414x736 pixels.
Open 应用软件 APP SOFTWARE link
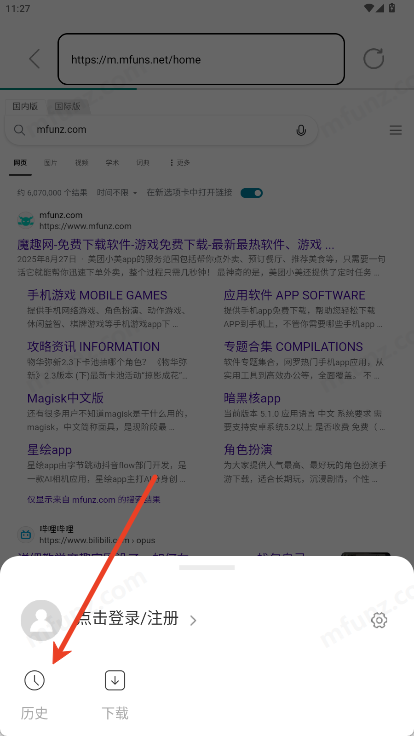(294, 295)
